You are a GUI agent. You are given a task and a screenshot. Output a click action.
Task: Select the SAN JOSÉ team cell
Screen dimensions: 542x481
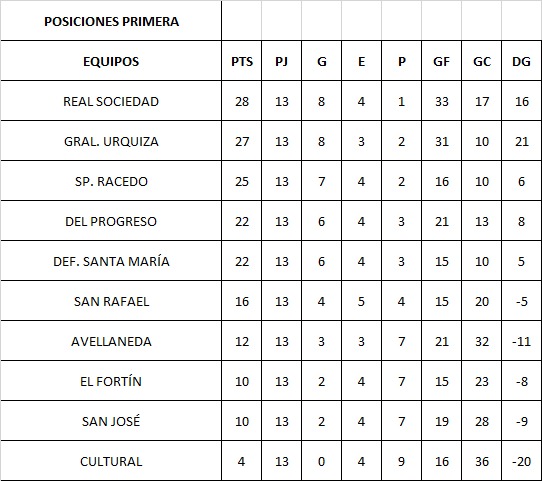(111, 421)
